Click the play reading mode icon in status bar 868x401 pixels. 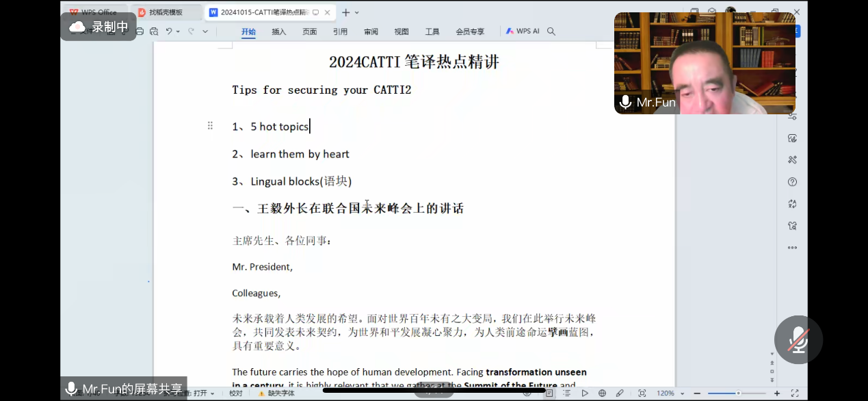tap(585, 393)
